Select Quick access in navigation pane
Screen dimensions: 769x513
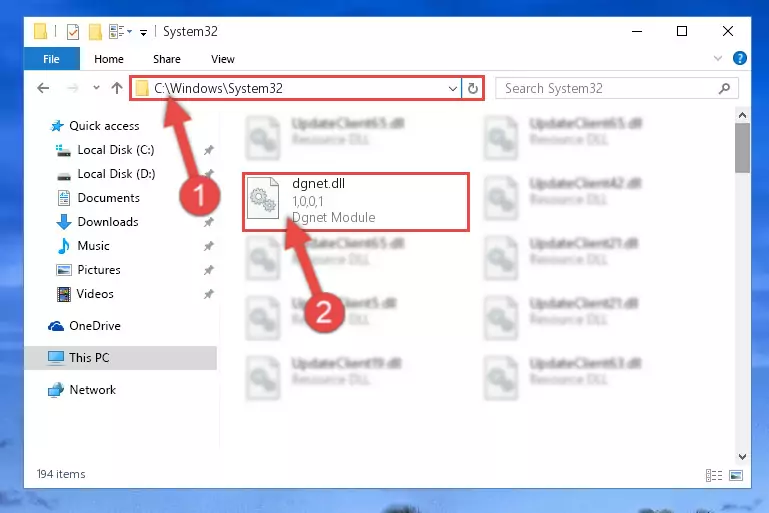point(104,126)
